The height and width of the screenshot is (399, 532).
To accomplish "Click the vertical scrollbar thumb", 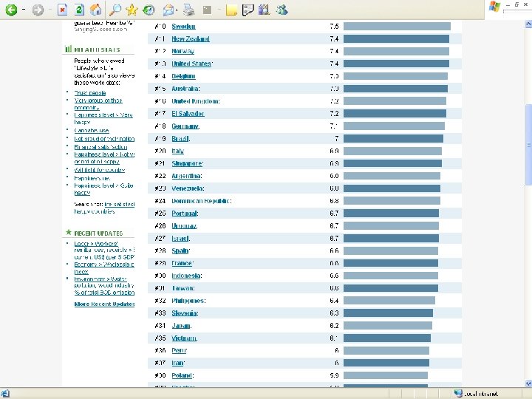I will pos(528,145).
